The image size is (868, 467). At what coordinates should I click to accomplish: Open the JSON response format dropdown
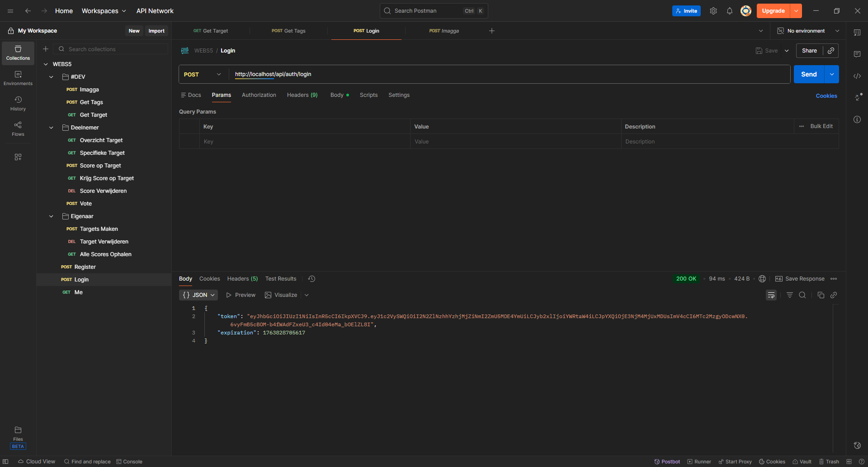click(x=198, y=295)
